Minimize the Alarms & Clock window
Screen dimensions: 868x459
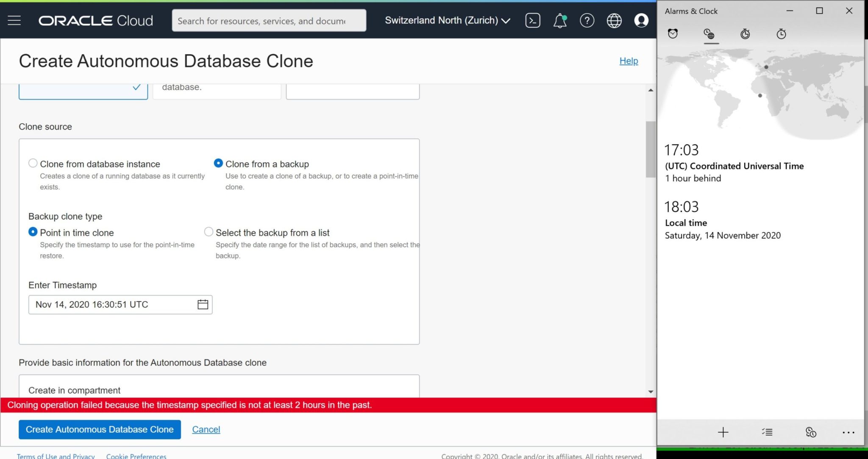click(x=790, y=11)
